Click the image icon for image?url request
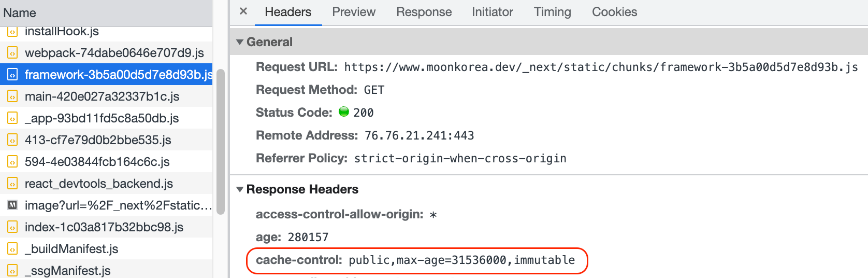The image size is (868, 278). pos(12,205)
